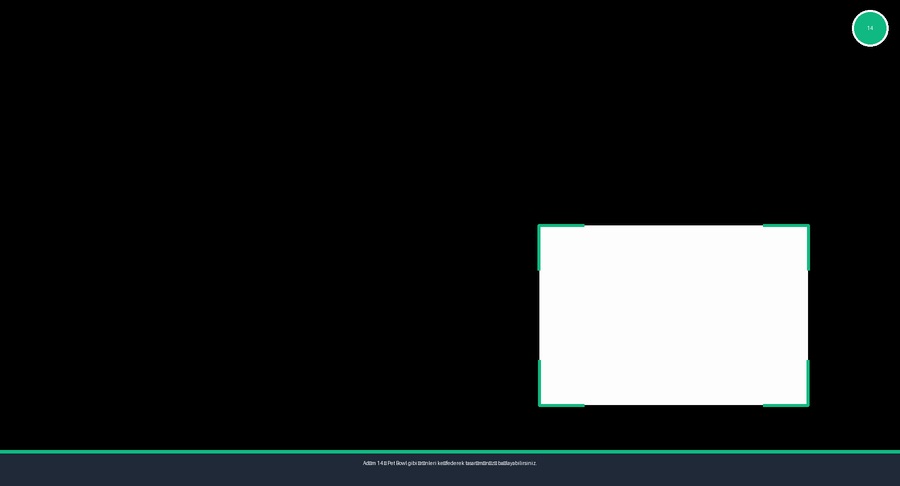This screenshot has height=486, width=900.
Task: Click center of the white highlighted box
Action: [x=673, y=315]
